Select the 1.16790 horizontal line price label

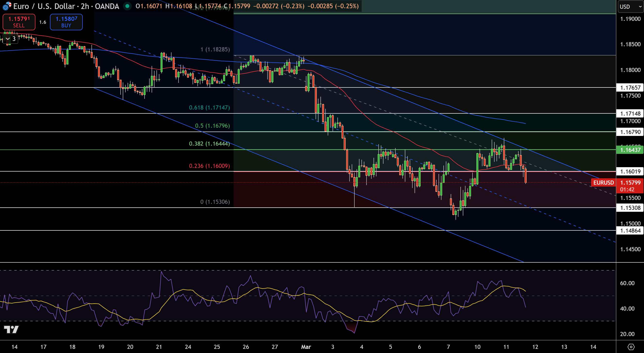pos(630,132)
